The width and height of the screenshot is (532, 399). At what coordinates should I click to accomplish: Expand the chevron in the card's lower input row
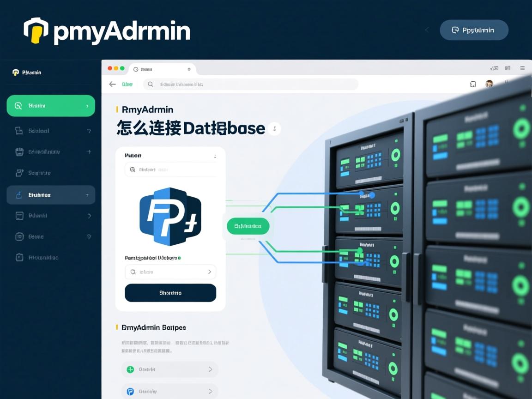pyautogui.click(x=209, y=272)
